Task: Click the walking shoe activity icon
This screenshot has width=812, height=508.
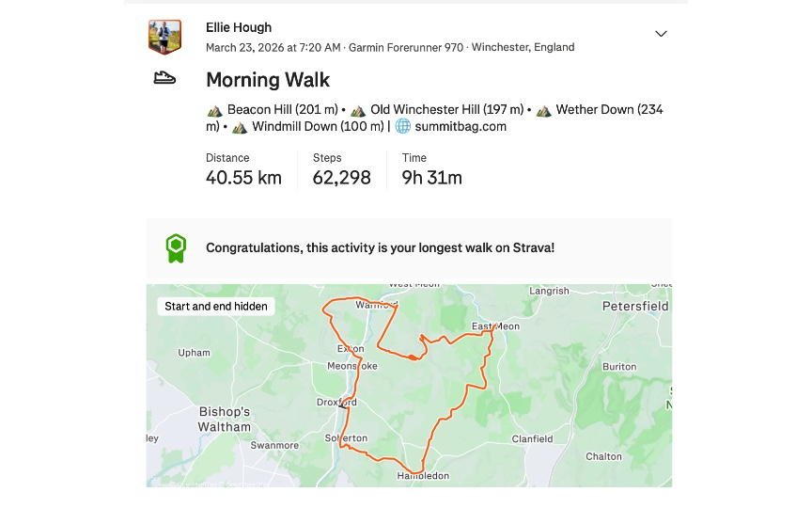Action: [164, 78]
